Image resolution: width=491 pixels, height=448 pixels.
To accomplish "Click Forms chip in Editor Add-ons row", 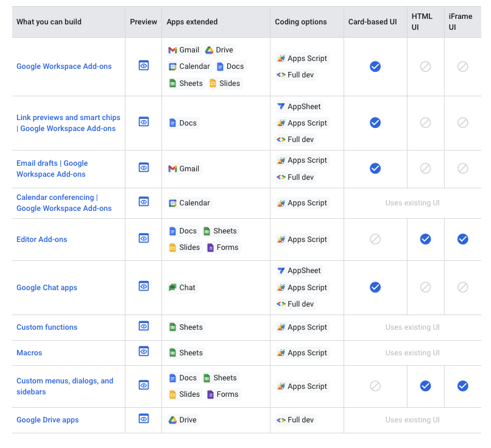I will (x=223, y=247).
